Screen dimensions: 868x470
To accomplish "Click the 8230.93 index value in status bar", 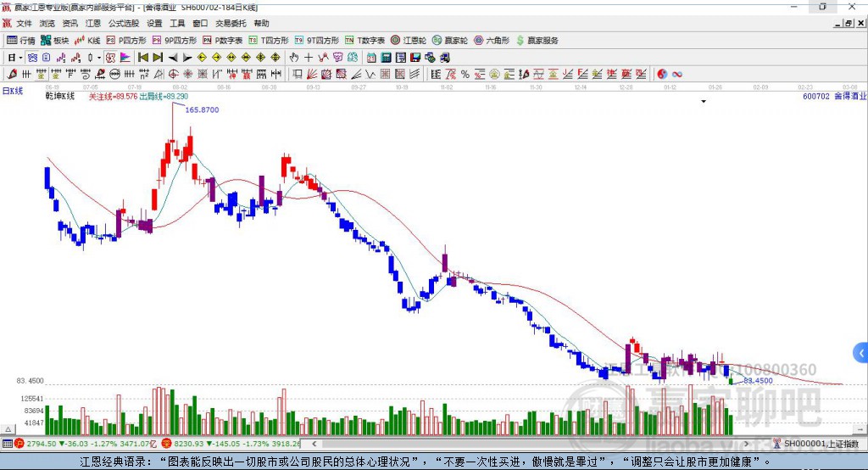I will (189, 444).
